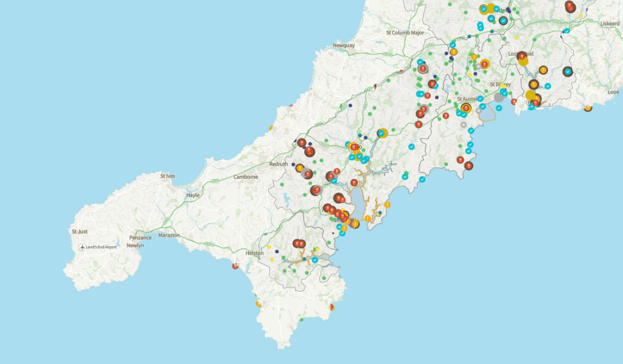Select the St Ives place label
The image size is (623, 364).
167,176
